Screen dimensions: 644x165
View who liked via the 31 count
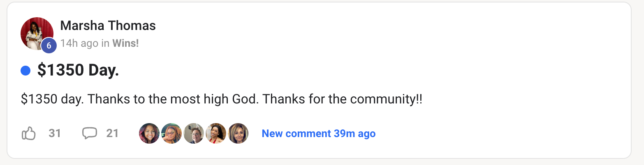pyautogui.click(x=55, y=133)
